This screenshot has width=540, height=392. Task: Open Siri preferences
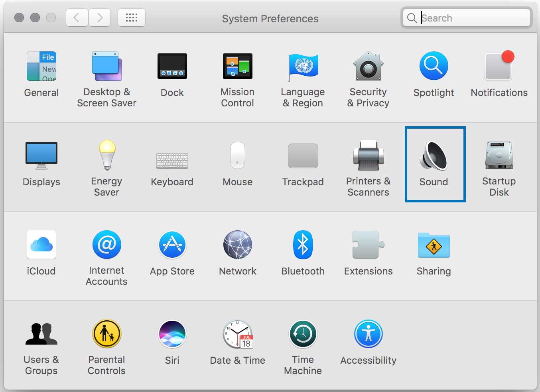(x=172, y=343)
